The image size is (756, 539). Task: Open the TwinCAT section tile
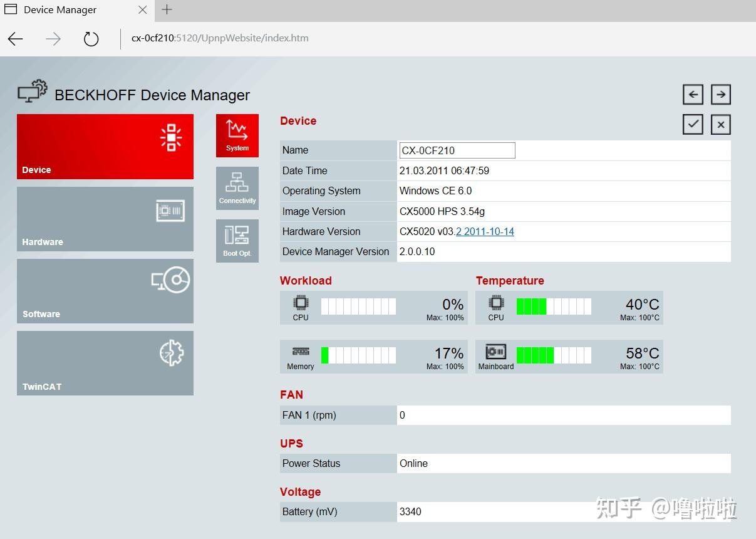click(x=105, y=363)
